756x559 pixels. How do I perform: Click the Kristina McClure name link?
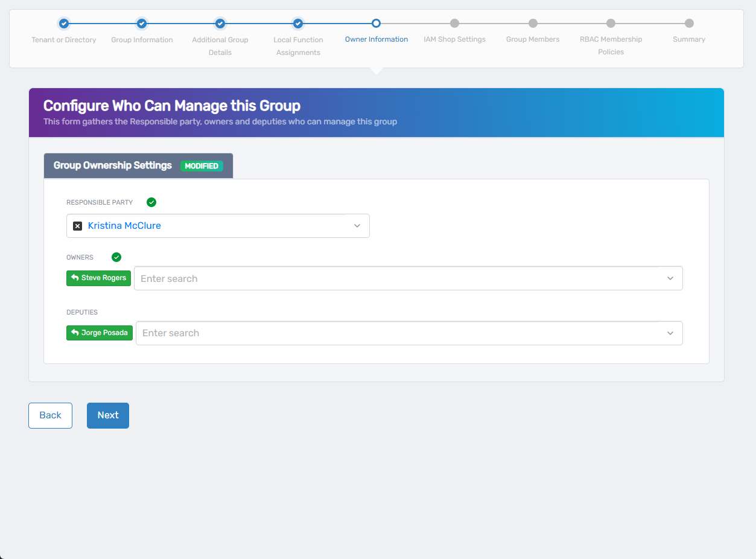coord(124,226)
